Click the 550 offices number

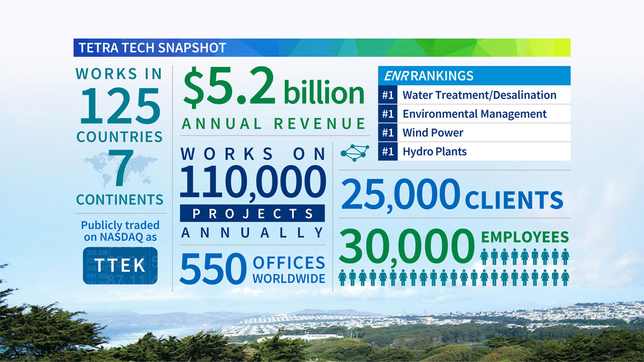pos(212,269)
